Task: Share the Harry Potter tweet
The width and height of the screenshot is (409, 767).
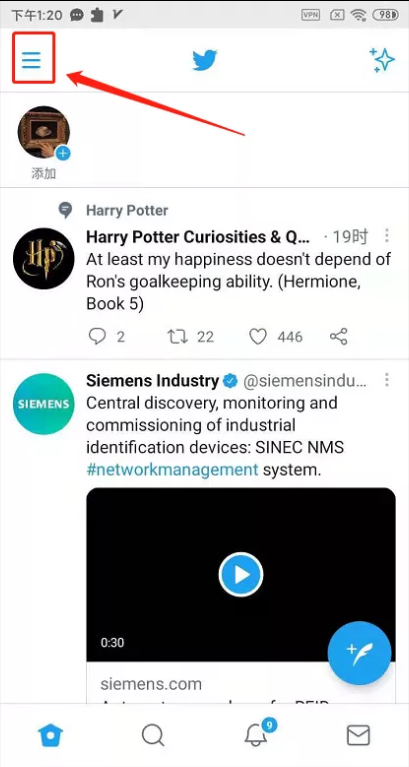Action: click(339, 337)
